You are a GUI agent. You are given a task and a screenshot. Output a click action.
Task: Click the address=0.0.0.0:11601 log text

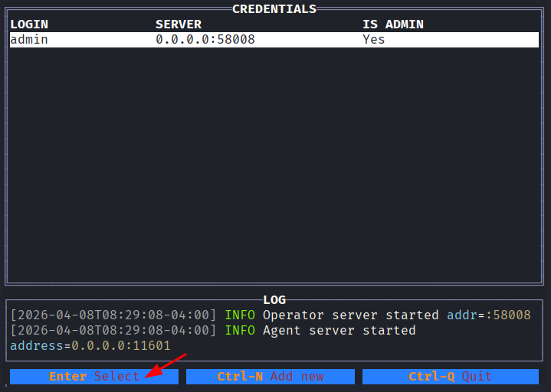(90, 346)
